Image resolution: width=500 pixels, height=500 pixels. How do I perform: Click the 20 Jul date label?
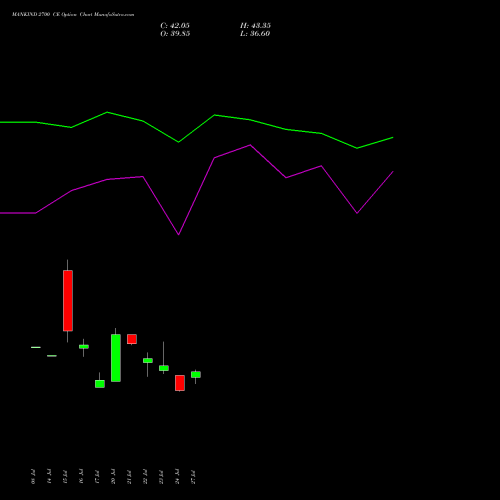pyautogui.click(x=113, y=477)
